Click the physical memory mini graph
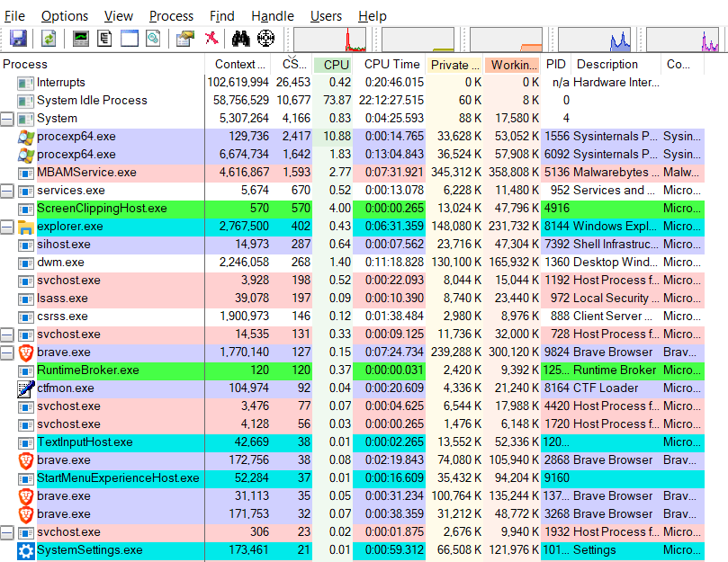 (x=506, y=40)
